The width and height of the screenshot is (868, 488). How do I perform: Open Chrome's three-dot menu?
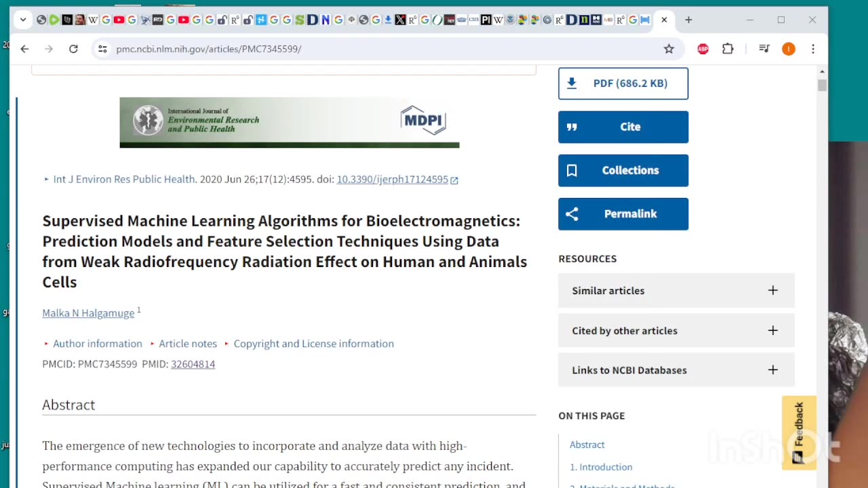click(813, 49)
